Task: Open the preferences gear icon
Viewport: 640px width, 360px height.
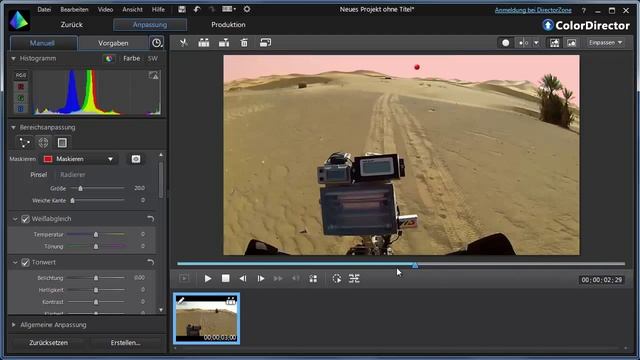Action: click(x=247, y=9)
